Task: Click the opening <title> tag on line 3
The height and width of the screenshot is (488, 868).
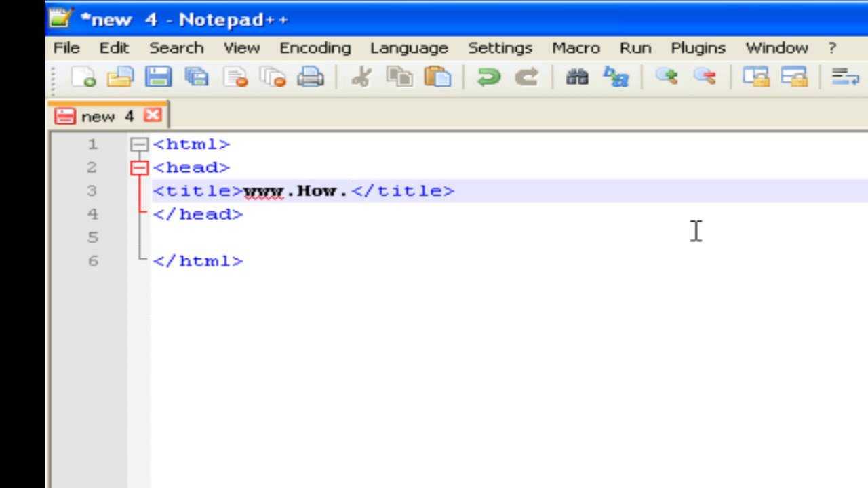Action: pyautogui.click(x=198, y=190)
